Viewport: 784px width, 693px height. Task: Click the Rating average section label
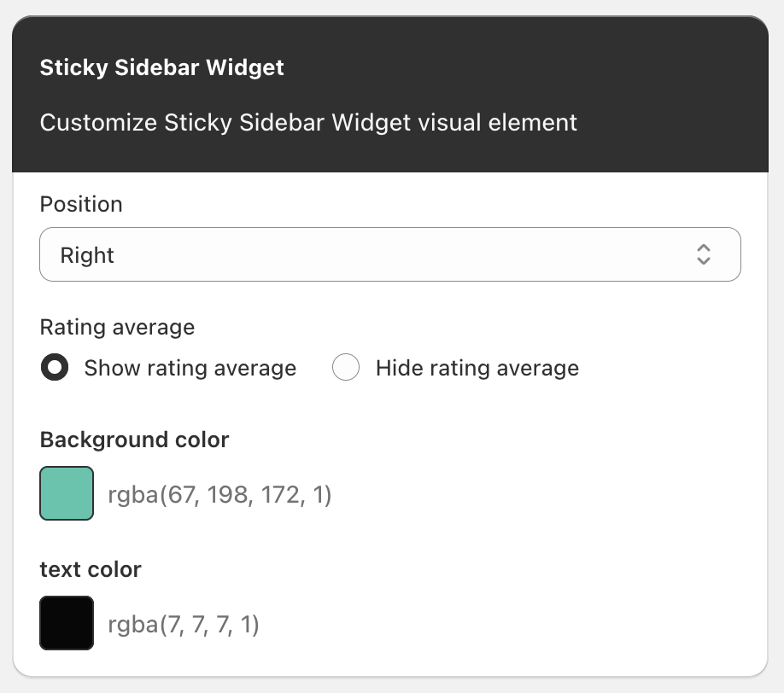[117, 327]
